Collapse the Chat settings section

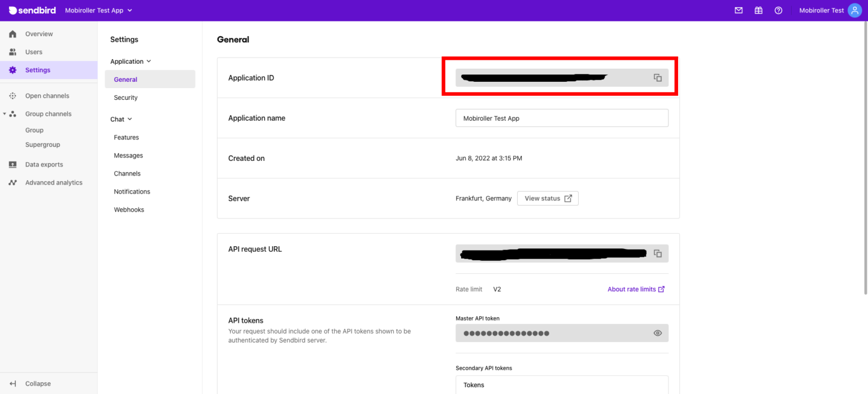coord(121,119)
